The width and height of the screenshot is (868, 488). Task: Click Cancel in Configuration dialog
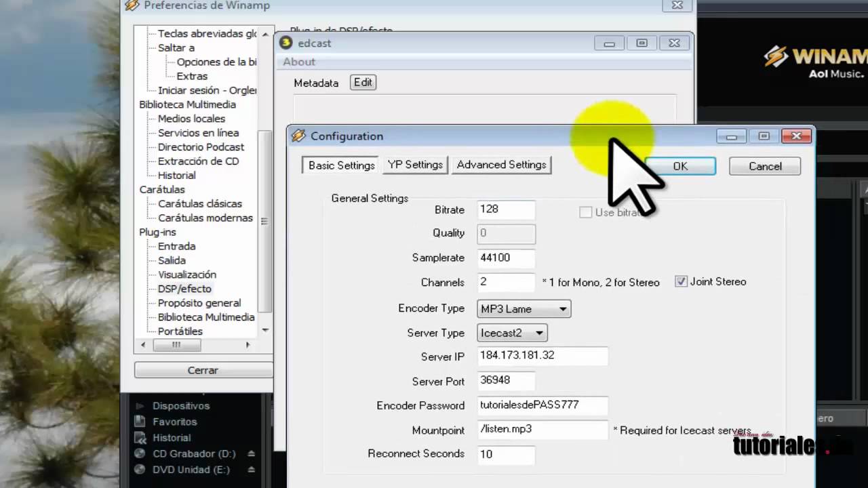[x=765, y=166]
